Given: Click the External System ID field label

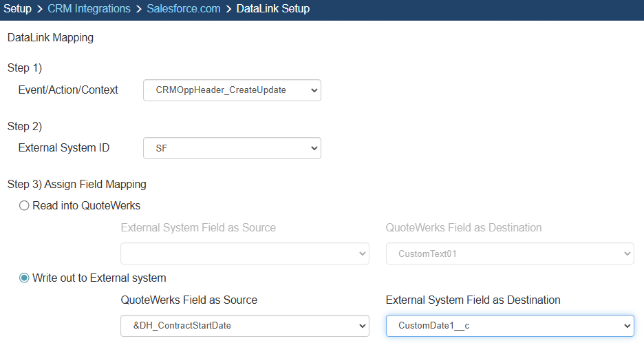Looking at the screenshot, I should [x=64, y=148].
